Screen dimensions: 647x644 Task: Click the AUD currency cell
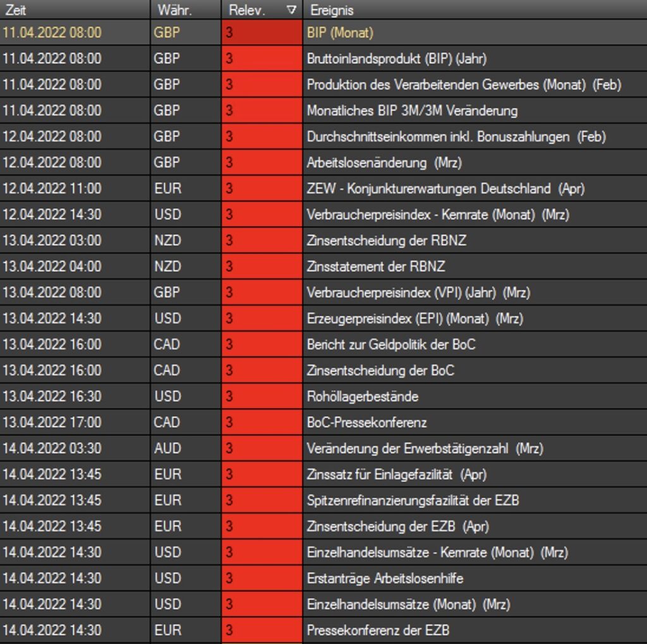point(167,448)
